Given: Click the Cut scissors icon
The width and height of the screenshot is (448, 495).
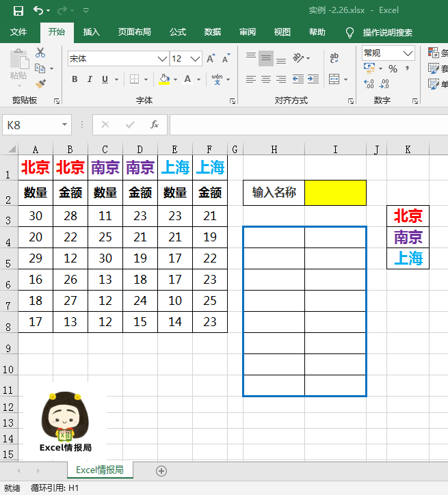Looking at the screenshot, I should point(40,53).
